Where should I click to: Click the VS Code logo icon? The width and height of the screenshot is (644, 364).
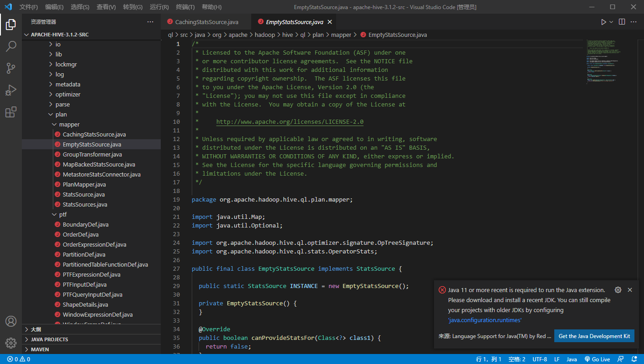(8, 7)
